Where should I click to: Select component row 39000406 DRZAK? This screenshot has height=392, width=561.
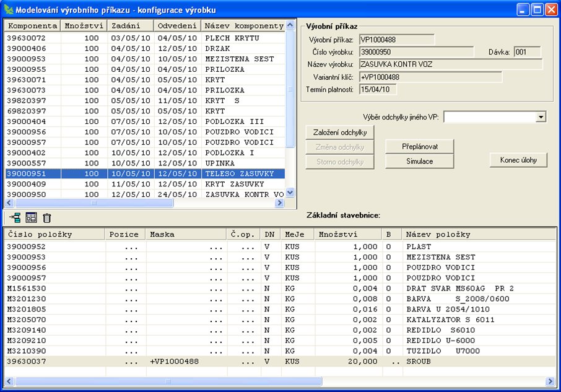point(145,48)
